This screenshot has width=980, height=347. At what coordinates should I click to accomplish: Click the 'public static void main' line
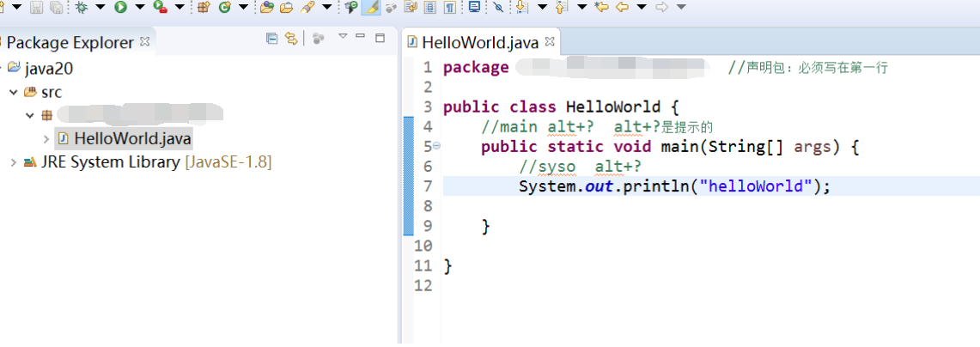(x=671, y=147)
